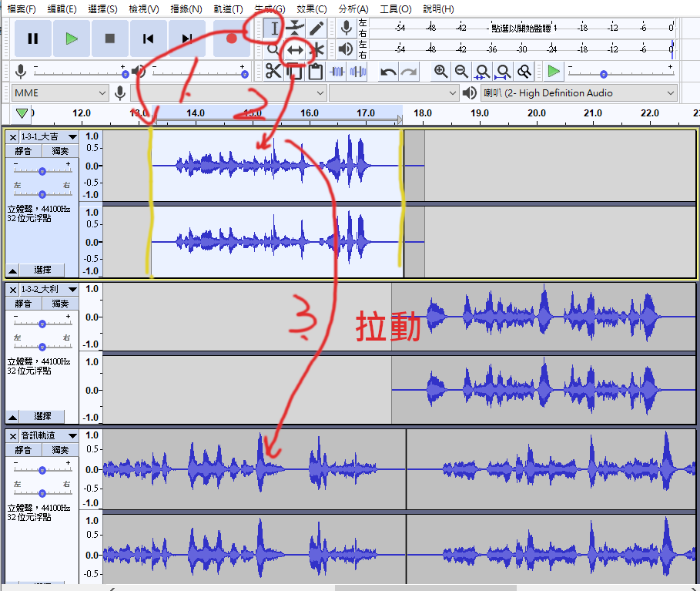Start recording with the Record button
Image resolution: width=700 pixels, height=591 pixels.
click(x=231, y=39)
